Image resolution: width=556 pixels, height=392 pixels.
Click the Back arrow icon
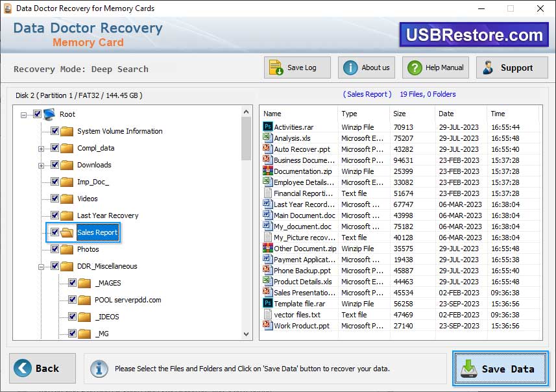[x=23, y=368]
